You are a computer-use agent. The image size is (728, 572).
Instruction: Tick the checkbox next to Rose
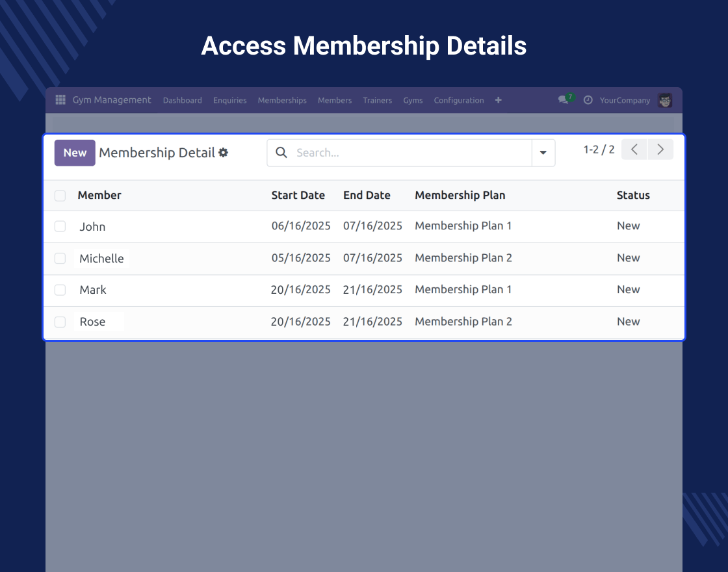[60, 322]
